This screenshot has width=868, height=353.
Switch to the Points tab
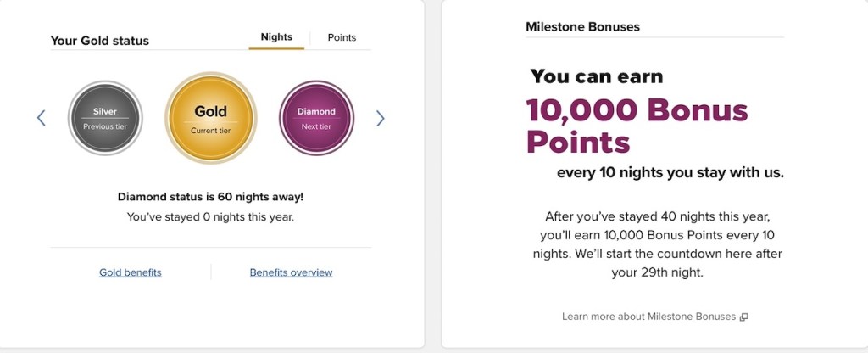pyautogui.click(x=342, y=37)
